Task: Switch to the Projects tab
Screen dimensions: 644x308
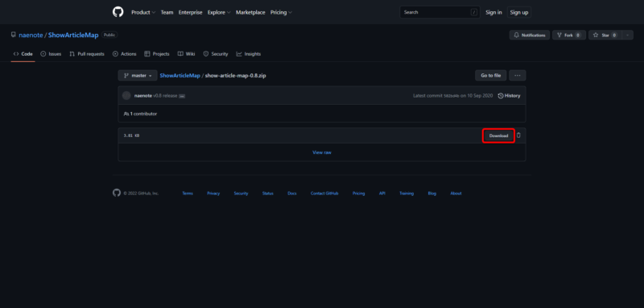Action: 157,54
